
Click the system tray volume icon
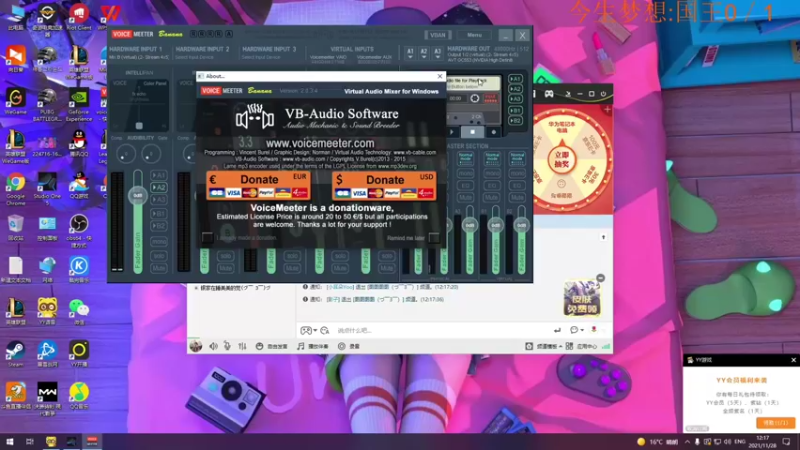click(727, 442)
